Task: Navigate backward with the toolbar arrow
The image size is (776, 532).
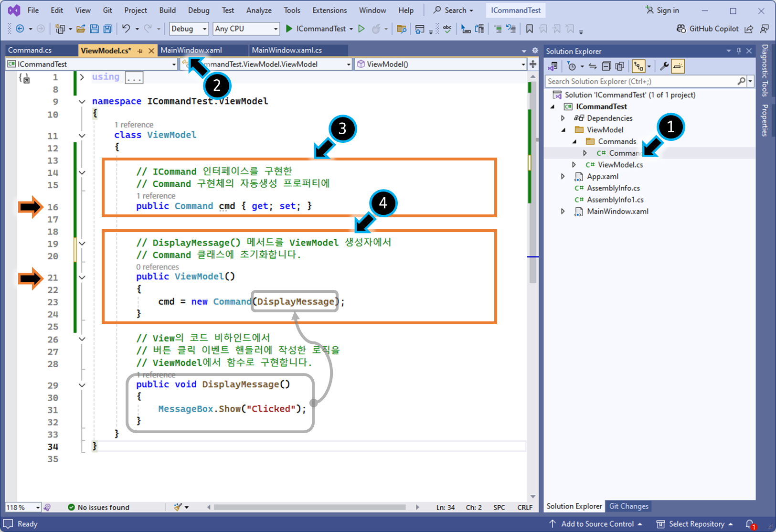Action: coord(20,29)
